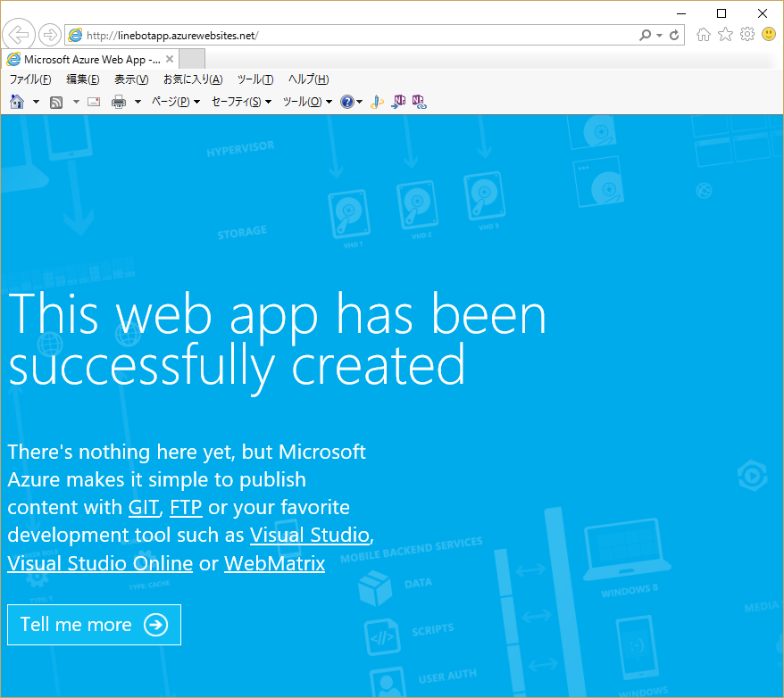Open the Home icon at top right
This screenshot has height=698, width=784.
click(704, 35)
